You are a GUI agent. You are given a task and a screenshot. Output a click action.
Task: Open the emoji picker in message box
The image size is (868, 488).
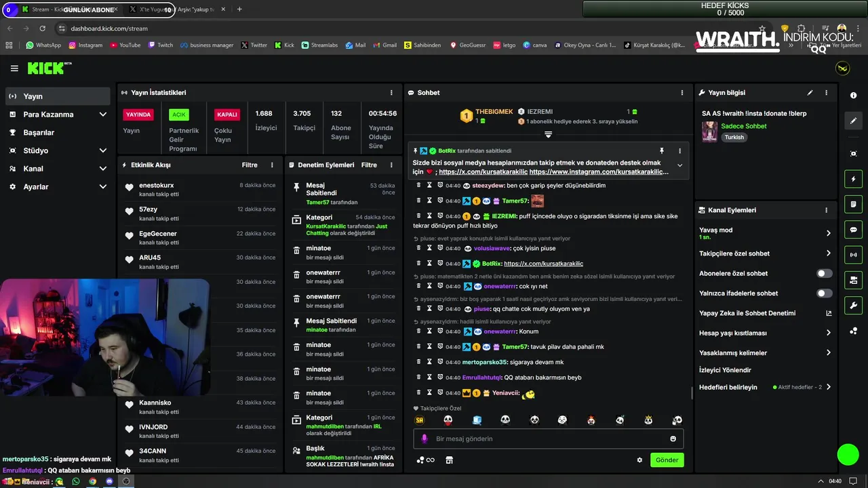673,439
